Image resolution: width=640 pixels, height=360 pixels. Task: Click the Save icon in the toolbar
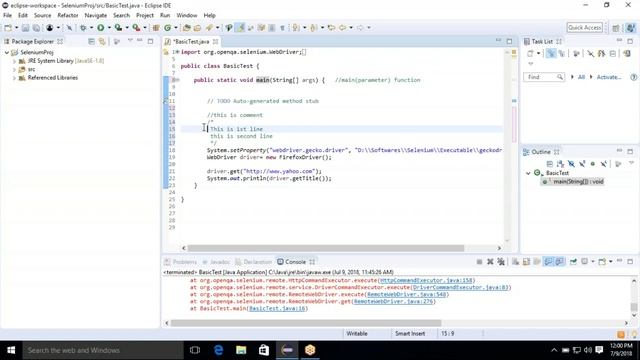[25, 28]
